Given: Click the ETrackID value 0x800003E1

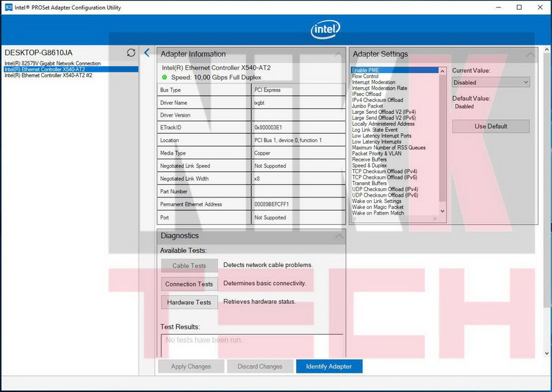Looking at the screenshot, I should pos(268,128).
